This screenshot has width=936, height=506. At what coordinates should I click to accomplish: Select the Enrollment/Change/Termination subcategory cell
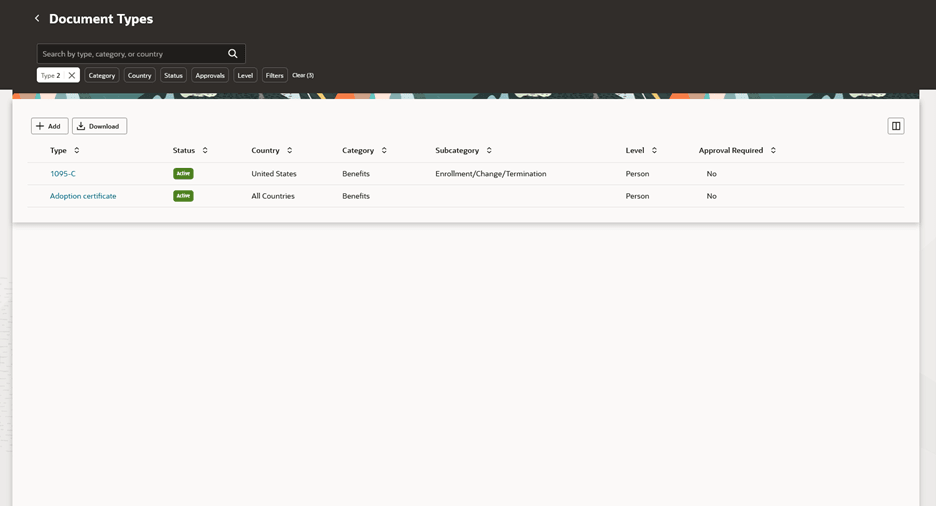[x=491, y=174]
